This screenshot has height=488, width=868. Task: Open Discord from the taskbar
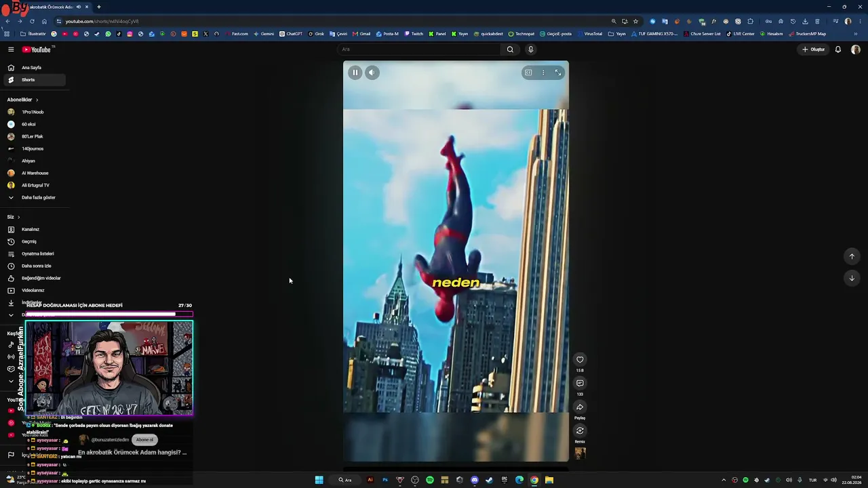coord(475,480)
